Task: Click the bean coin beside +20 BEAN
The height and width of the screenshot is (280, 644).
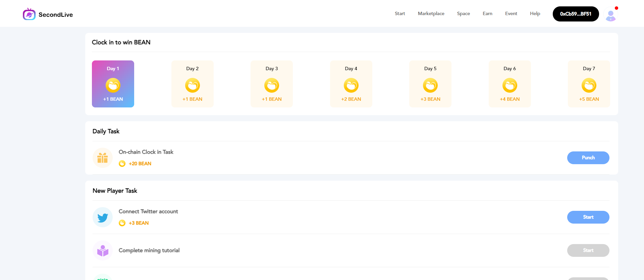Action: (x=122, y=164)
